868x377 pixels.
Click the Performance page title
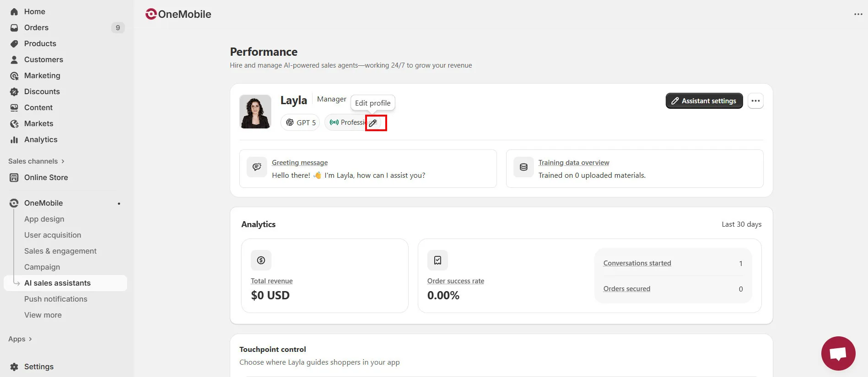click(x=264, y=52)
